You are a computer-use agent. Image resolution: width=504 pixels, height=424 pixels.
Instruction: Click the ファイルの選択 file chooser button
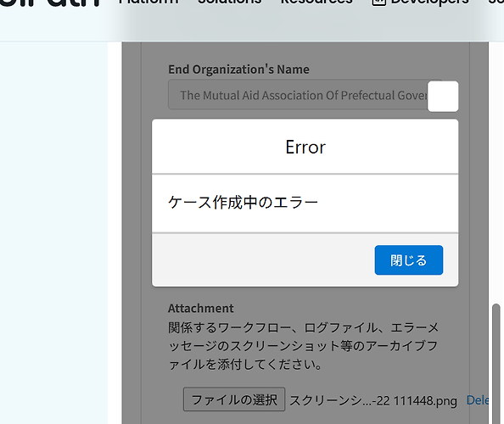[x=234, y=399]
